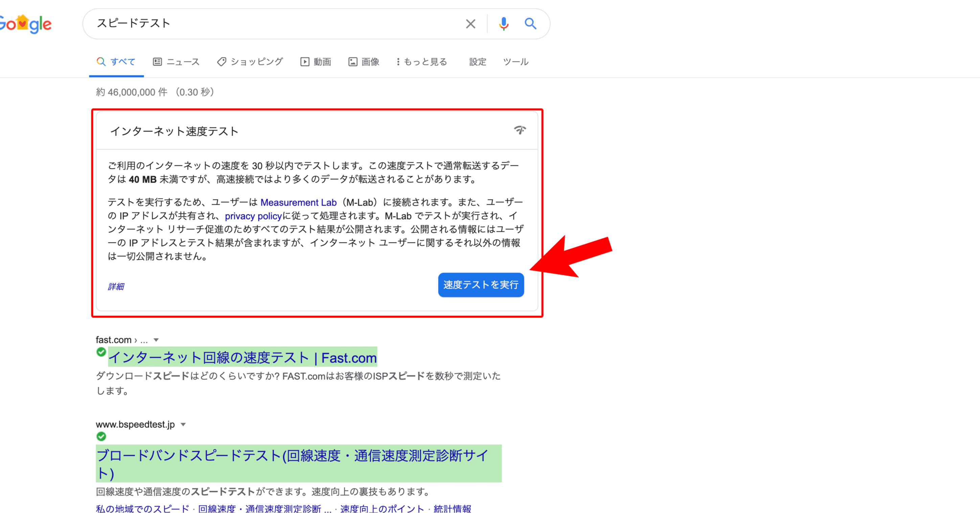Clear the search box with the X icon

coord(471,24)
